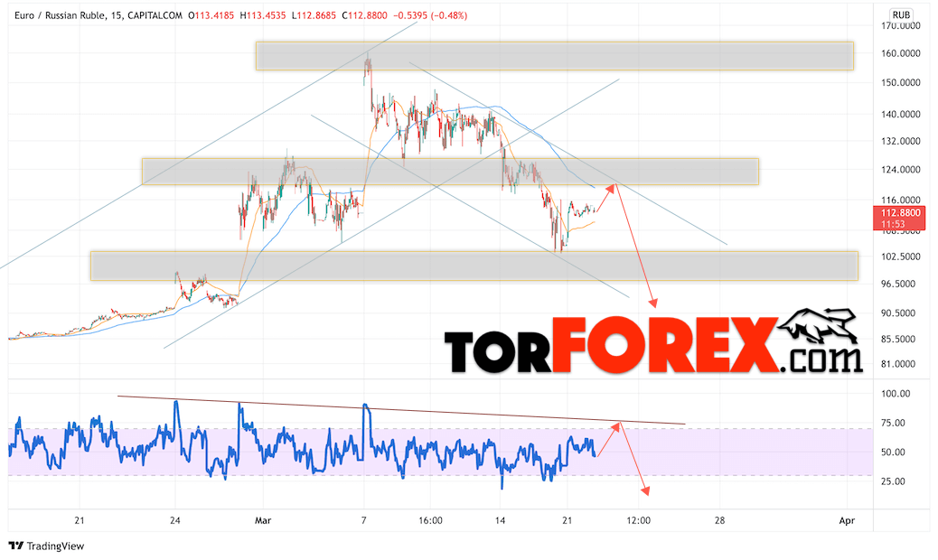Click the 160.0000 price axis label
Viewport: 938px width, 560px height.
(x=900, y=54)
